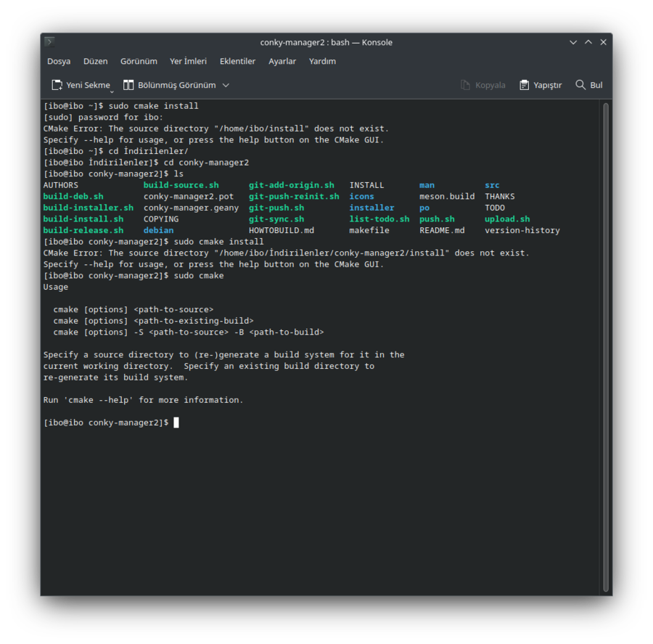Click the line Run 'cmake --help' for more information
Image resolution: width=653 pixels, height=644 pixels.
(143, 400)
